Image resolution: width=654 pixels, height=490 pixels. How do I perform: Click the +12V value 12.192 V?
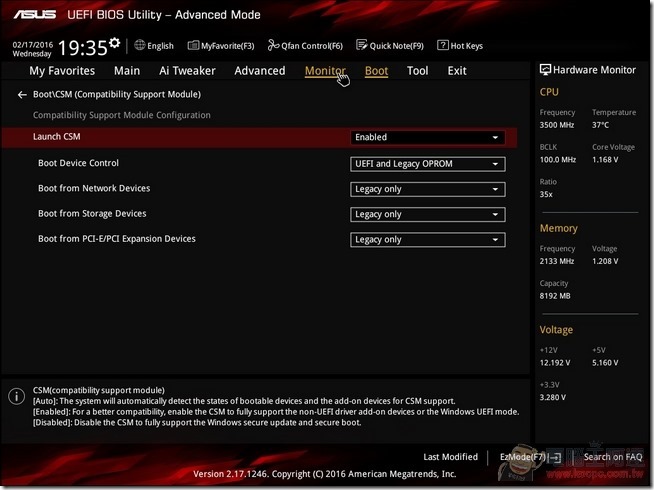(x=555, y=363)
